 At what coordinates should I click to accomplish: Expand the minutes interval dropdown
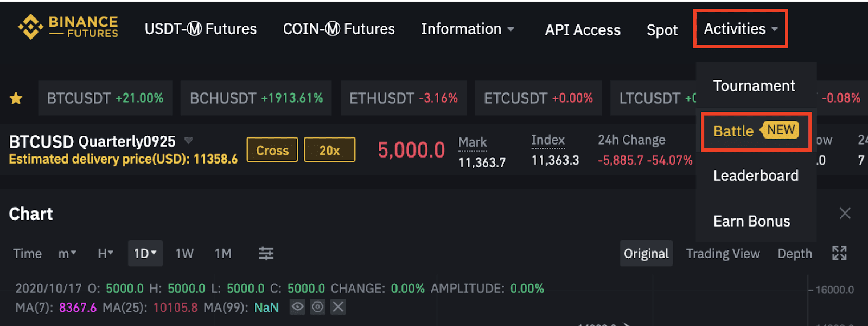click(x=67, y=254)
